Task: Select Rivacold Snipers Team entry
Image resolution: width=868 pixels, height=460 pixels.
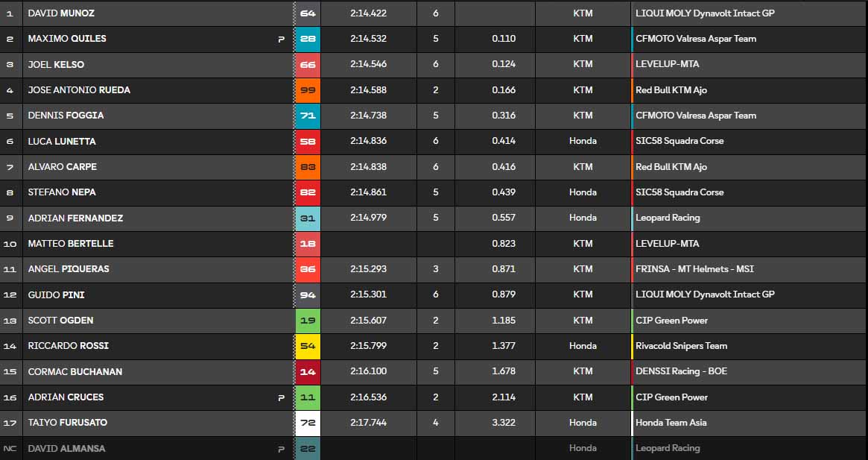Action: pyautogui.click(x=681, y=346)
